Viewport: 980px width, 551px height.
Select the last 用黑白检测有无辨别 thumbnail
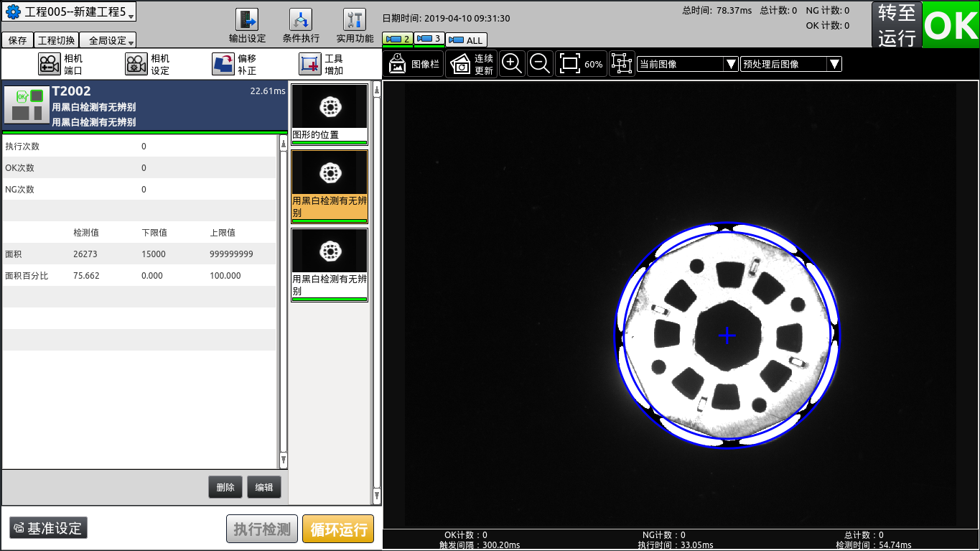tap(330, 265)
